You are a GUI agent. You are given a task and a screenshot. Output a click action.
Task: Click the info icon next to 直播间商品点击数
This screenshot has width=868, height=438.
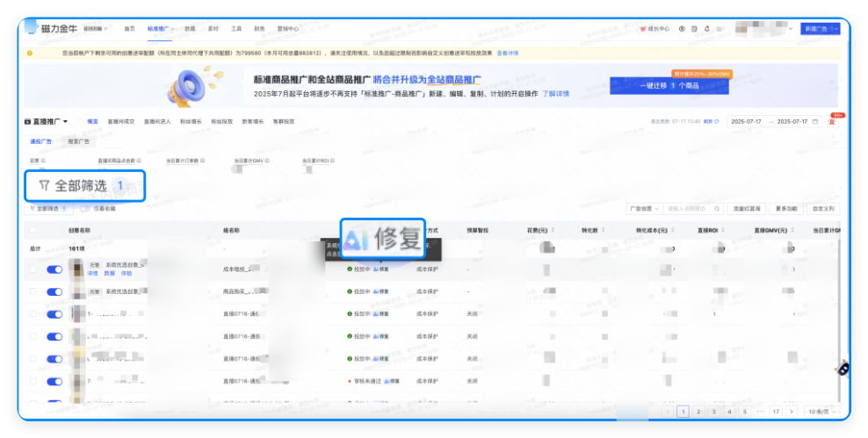point(139,161)
